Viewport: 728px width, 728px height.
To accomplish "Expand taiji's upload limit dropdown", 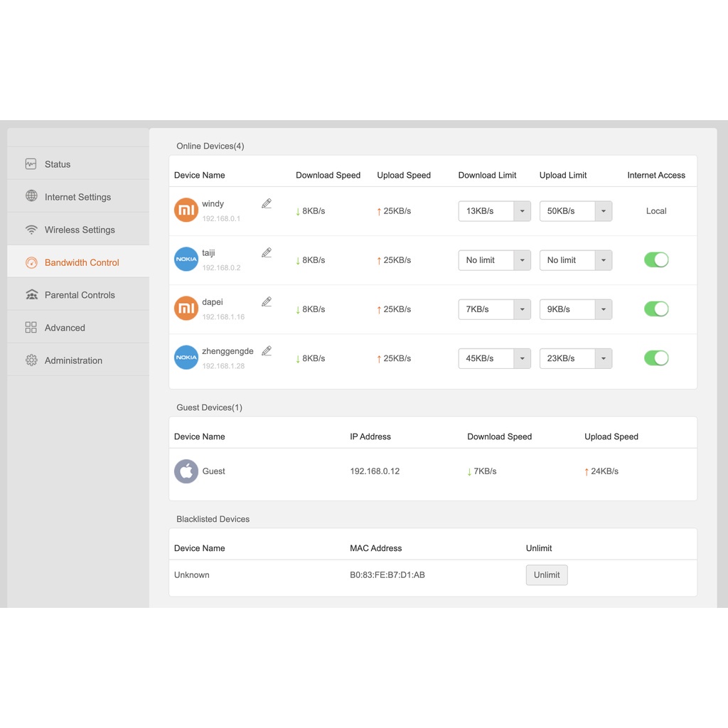I will tap(575, 260).
